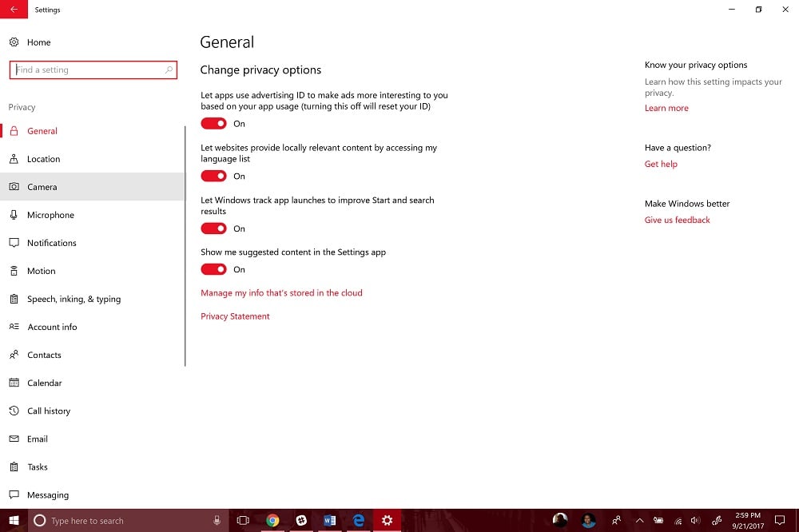The image size is (799, 532).
Task: Launch Microsoft Edge from the taskbar
Action: click(x=358, y=520)
